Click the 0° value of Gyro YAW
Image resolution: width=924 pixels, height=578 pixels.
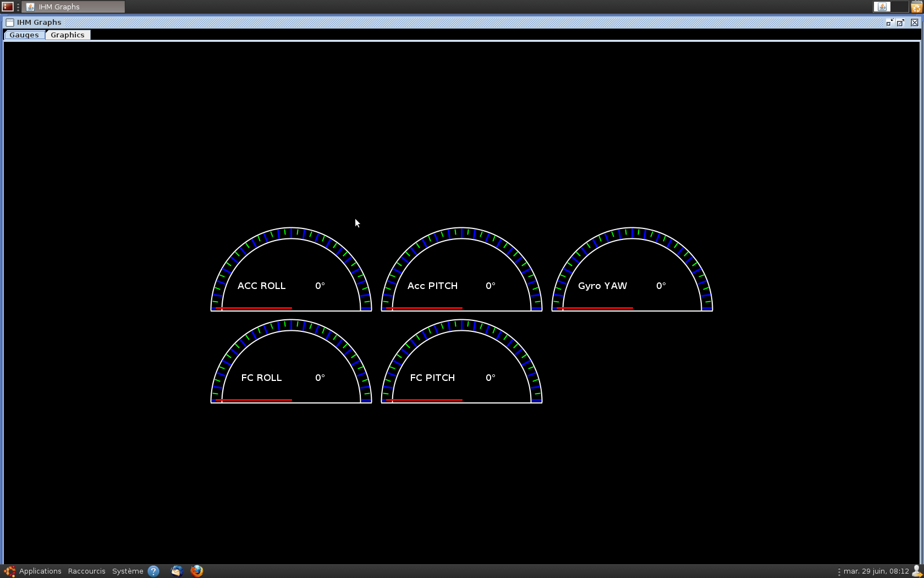[x=661, y=286]
